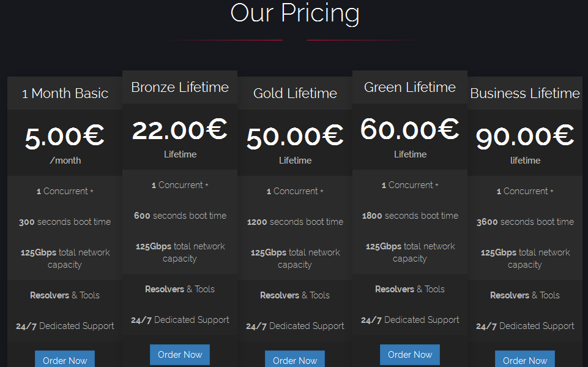The width and height of the screenshot is (588, 367).
Task: Click the Green Lifetime plan title
Action: pos(410,87)
